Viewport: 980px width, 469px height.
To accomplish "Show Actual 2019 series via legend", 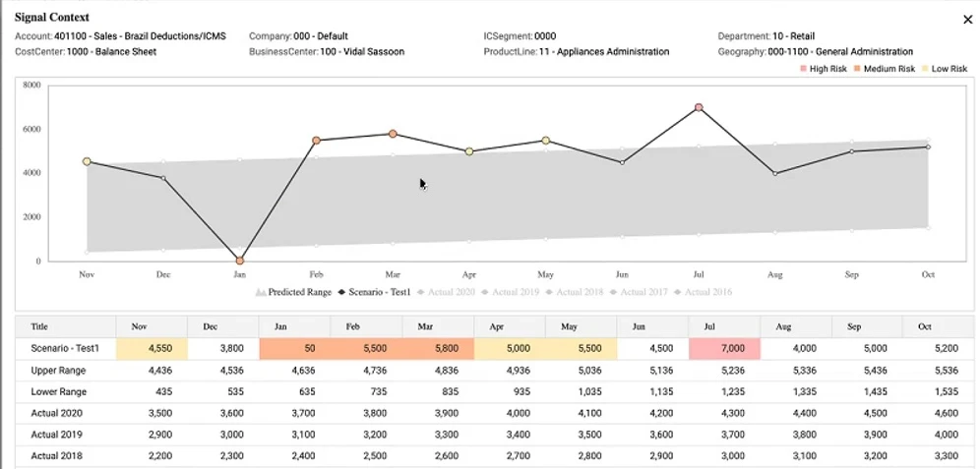I will [515, 292].
